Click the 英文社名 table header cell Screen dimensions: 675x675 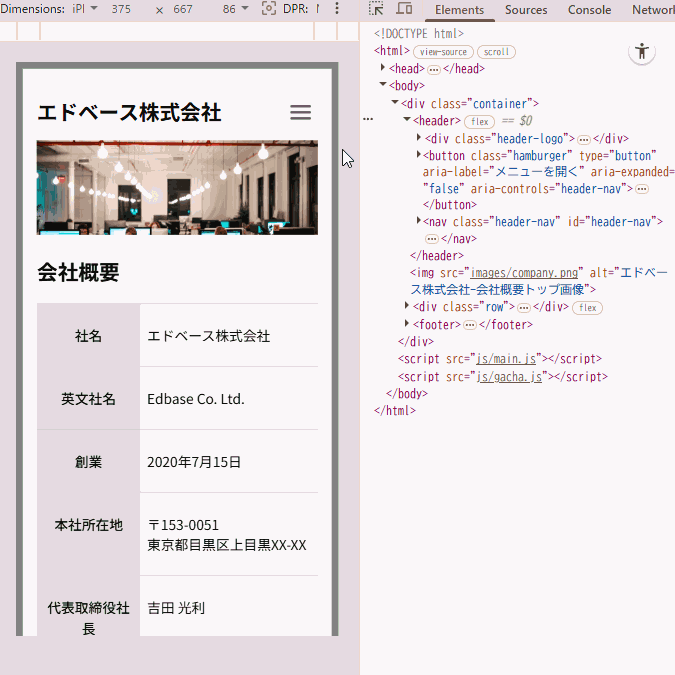(x=88, y=398)
